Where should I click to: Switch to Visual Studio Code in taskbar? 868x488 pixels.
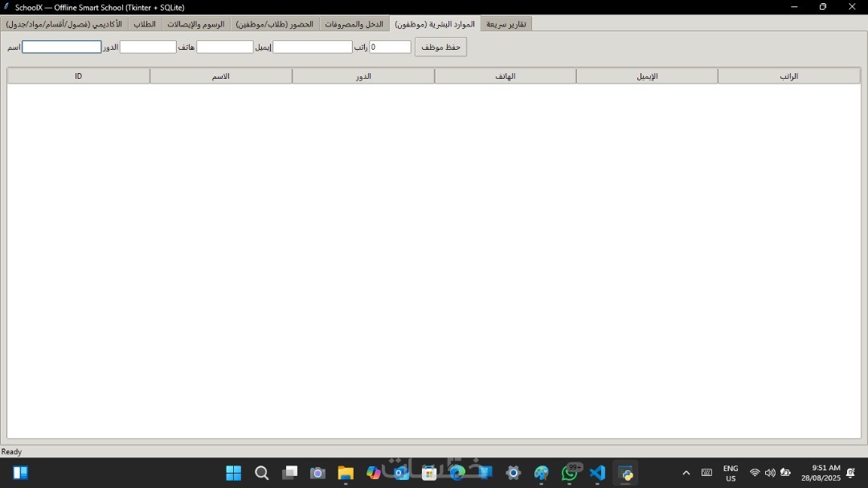(x=597, y=473)
